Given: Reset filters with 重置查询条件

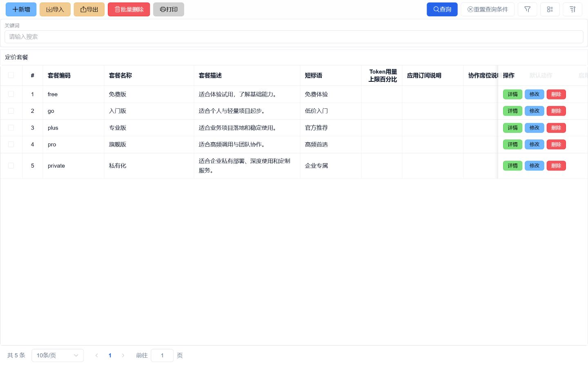Looking at the screenshot, I should (x=488, y=9).
